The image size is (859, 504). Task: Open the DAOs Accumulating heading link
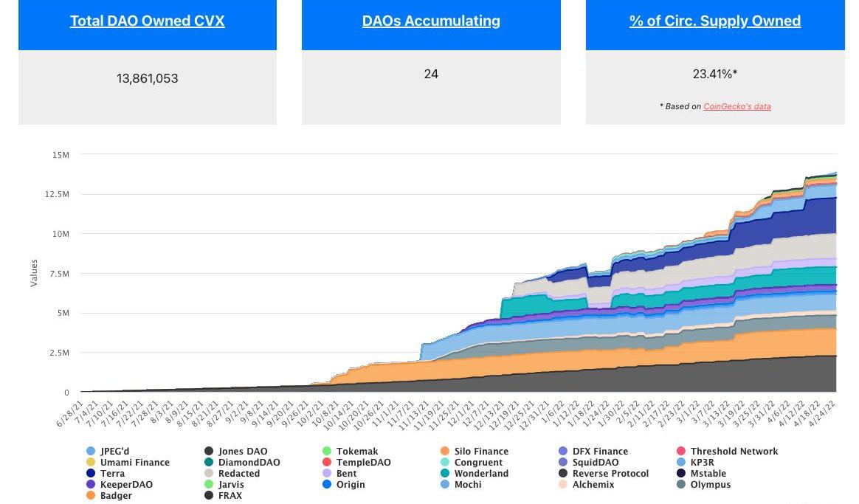pos(431,21)
